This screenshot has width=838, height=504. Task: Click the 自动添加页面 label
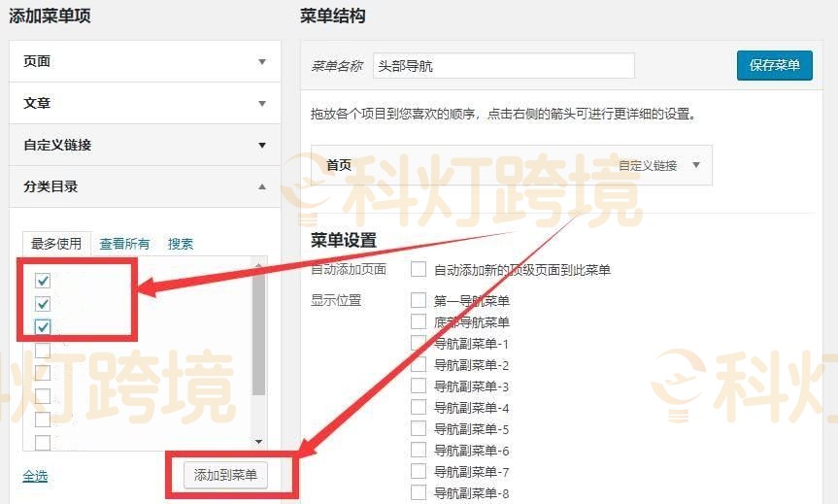coord(349,269)
